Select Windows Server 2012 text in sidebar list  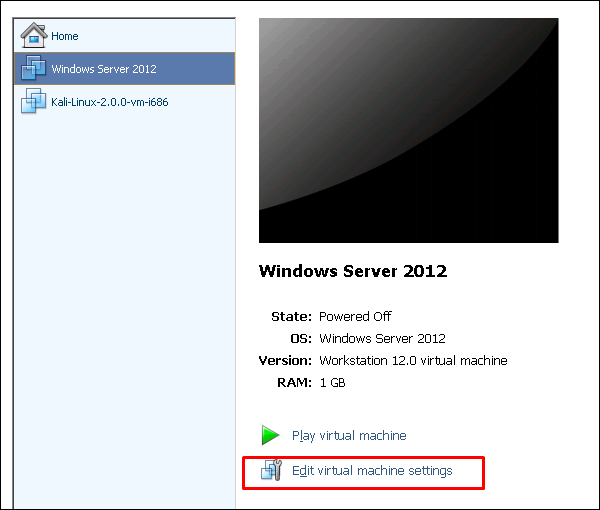tap(104, 70)
